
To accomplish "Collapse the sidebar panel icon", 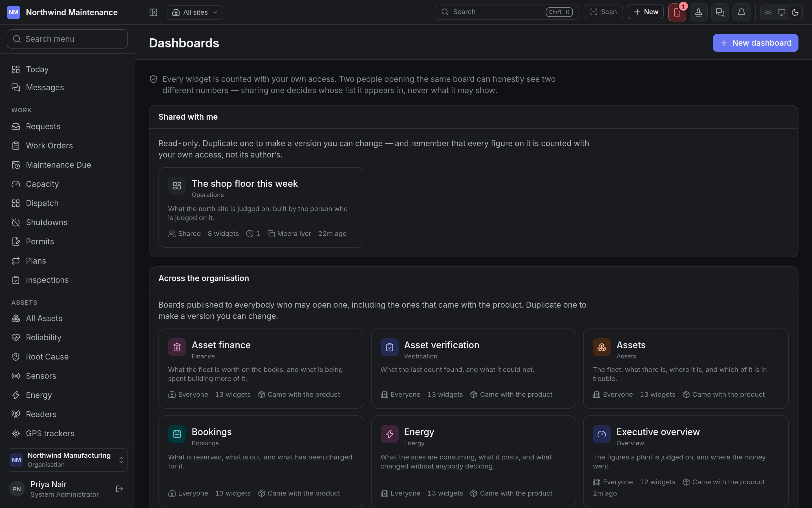I will 153,12.
